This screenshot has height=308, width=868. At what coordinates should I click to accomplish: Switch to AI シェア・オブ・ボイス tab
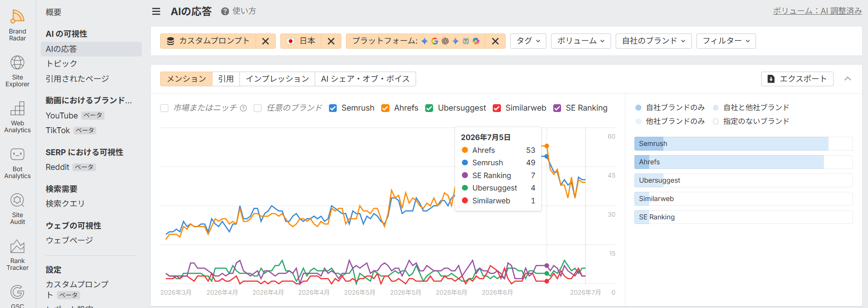(x=365, y=79)
